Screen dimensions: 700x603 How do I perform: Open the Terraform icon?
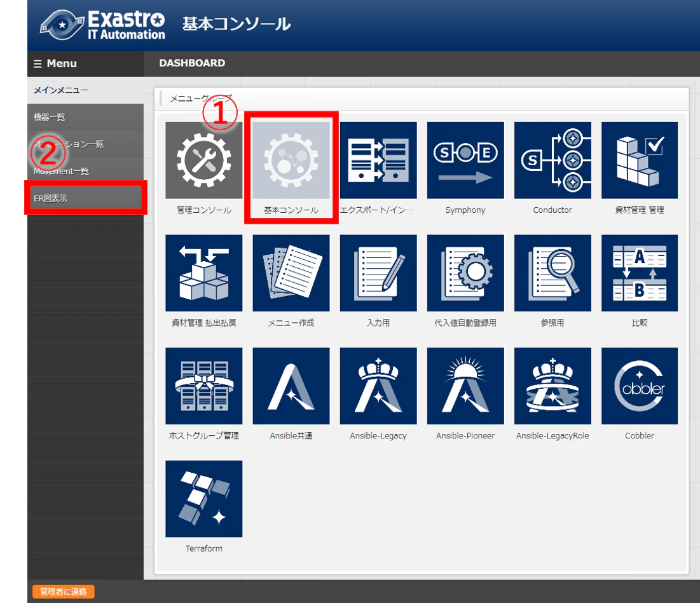(203, 499)
